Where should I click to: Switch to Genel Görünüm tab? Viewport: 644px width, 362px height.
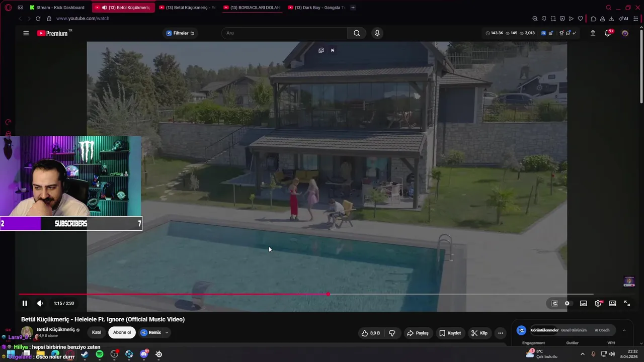coord(574,330)
